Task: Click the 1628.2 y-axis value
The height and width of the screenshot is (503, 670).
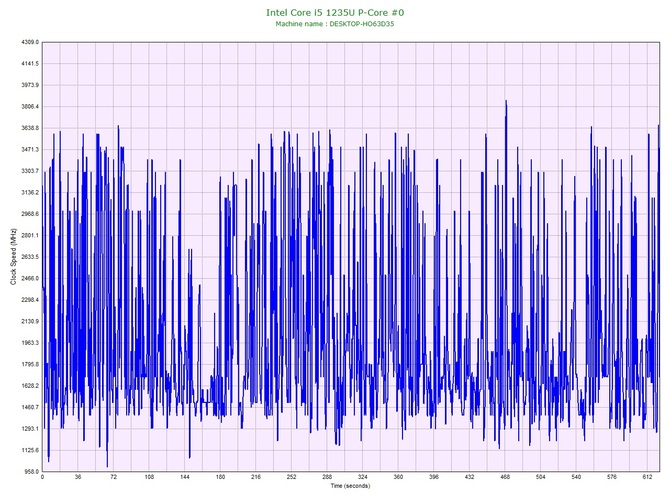Action: point(30,385)
